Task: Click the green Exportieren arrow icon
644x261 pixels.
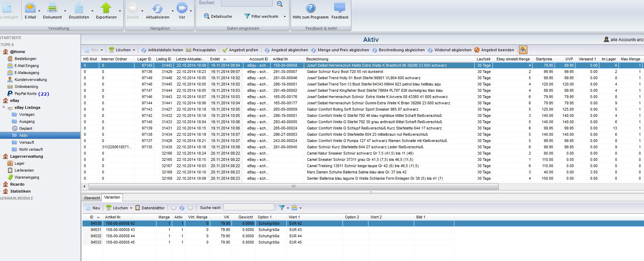Action: [106, 8]
